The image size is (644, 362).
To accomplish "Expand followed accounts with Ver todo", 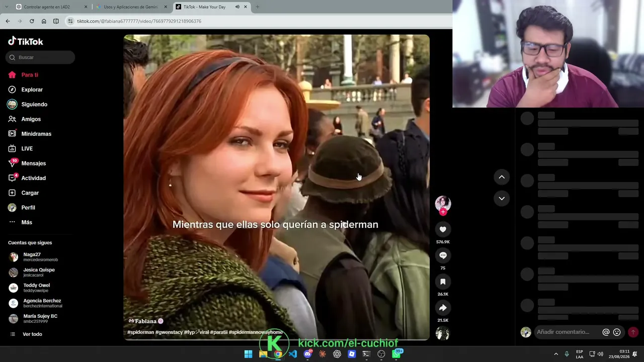I will [32, 334].
